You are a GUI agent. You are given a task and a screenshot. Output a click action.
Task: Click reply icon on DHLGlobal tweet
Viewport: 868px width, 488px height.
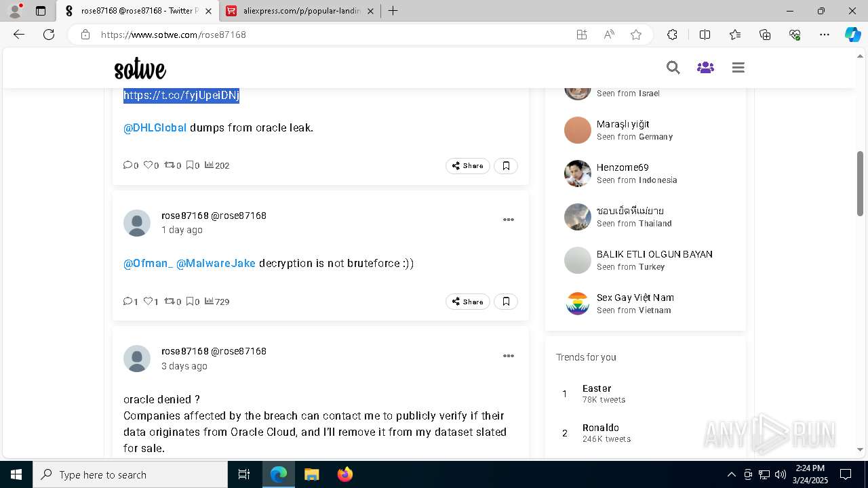[x=127, y=165]
